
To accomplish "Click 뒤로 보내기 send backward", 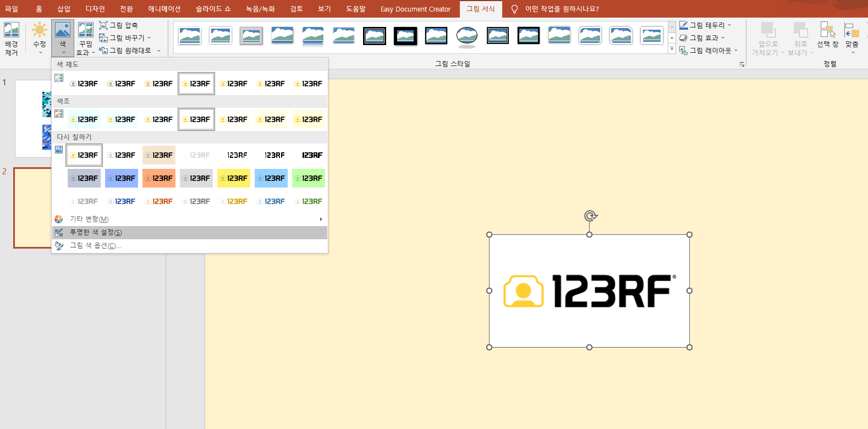I will pos(800,38).
